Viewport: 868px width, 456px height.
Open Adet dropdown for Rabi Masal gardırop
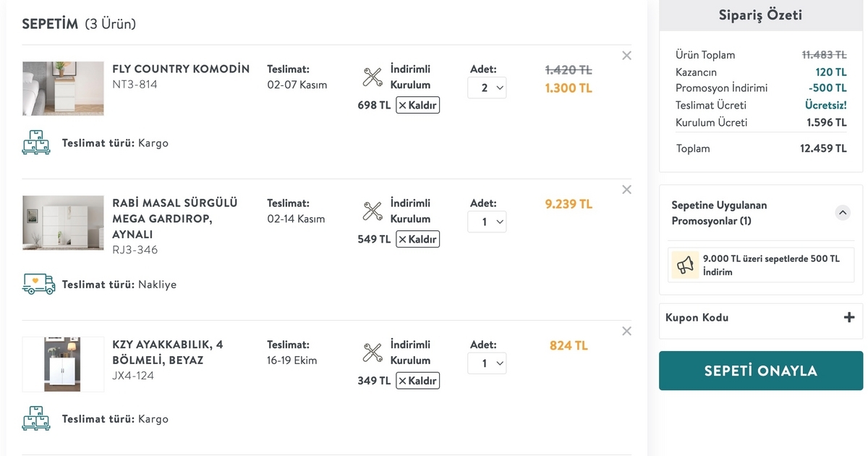487,221
